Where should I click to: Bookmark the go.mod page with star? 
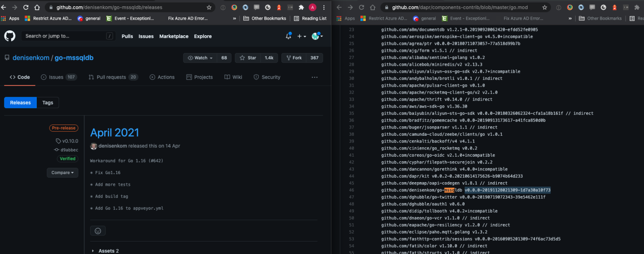544,8
